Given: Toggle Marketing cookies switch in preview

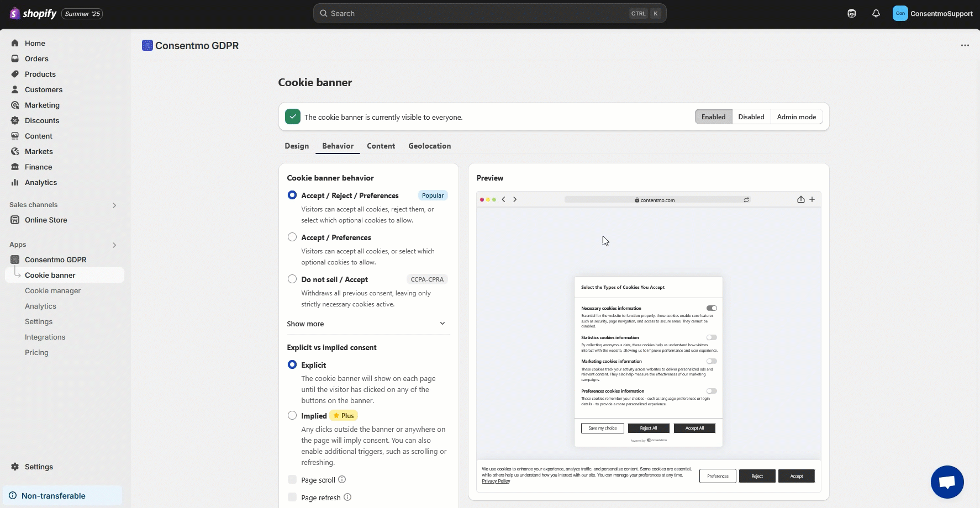Looking at the screenshot, I should [712, 361].
